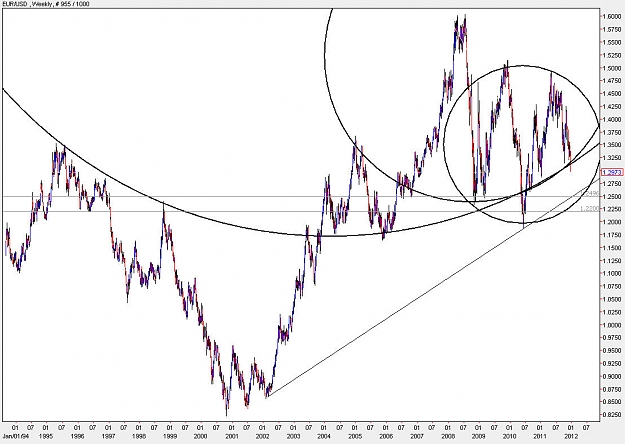Click the 0.9500 price axis label

point(612,351)
